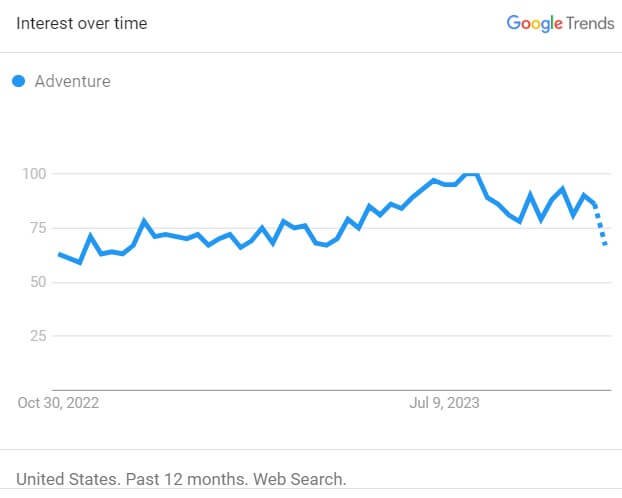Click the 75 y-axis label
The height and width of the screenshot is (498, 622).
[x=38, y=228]
